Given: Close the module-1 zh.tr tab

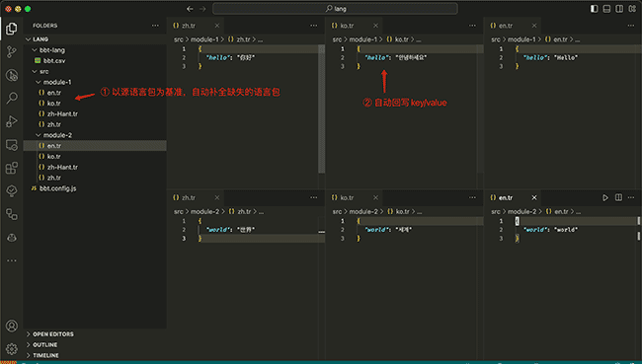Looking at the screenshot, I should click(x=217, y=26).
